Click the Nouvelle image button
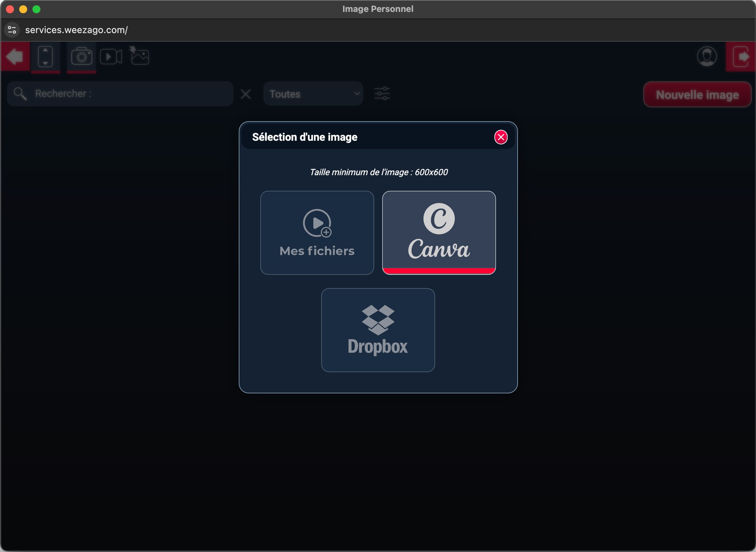 click(x=697, y=95)
